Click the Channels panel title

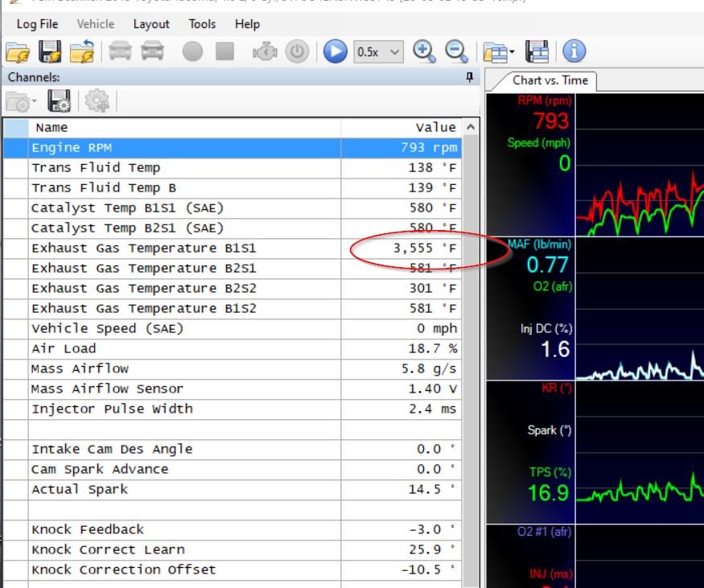tap(34, 77)
